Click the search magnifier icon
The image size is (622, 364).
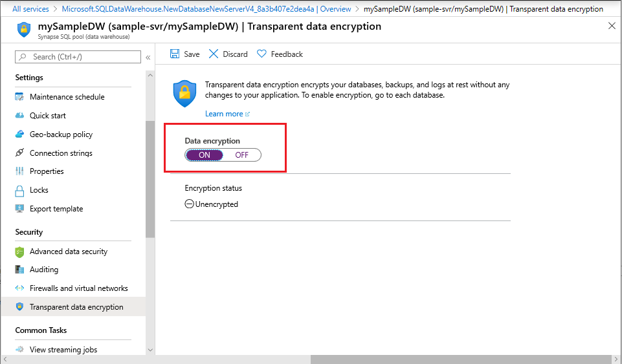click(23, 57)
